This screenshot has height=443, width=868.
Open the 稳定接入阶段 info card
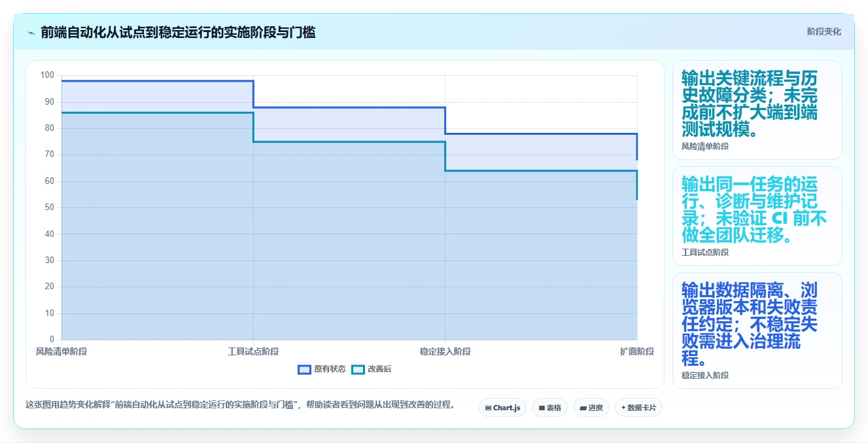pos(757,330)
